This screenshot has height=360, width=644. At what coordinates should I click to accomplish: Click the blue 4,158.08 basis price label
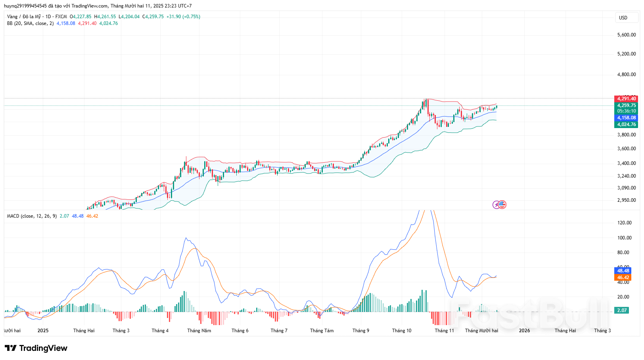[626, 118]
